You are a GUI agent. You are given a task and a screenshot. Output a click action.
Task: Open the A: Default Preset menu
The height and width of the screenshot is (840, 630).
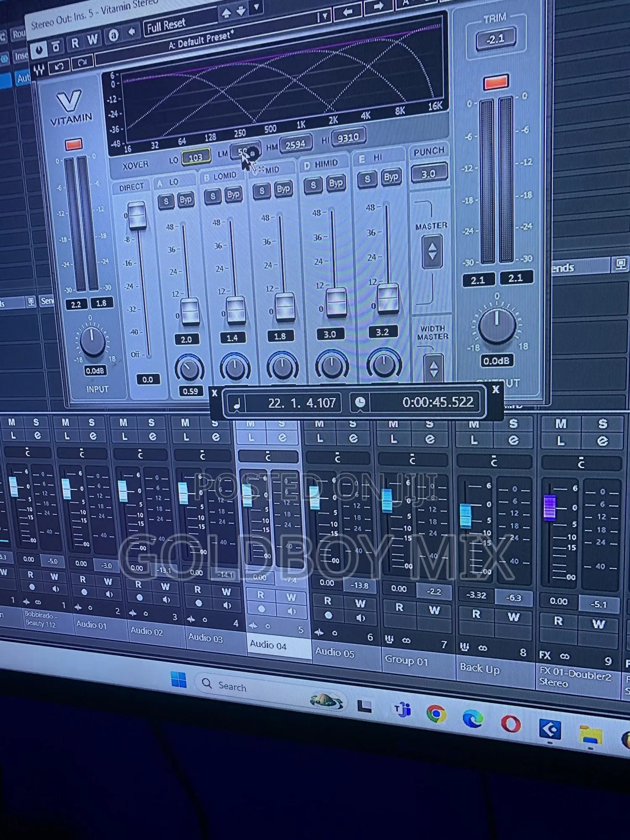202,40
